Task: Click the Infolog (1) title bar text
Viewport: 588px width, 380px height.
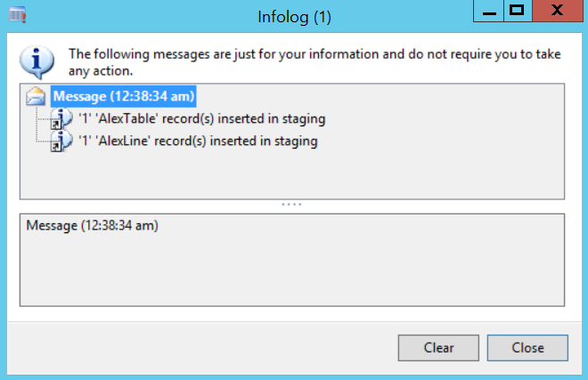Action: pos(293,14)
